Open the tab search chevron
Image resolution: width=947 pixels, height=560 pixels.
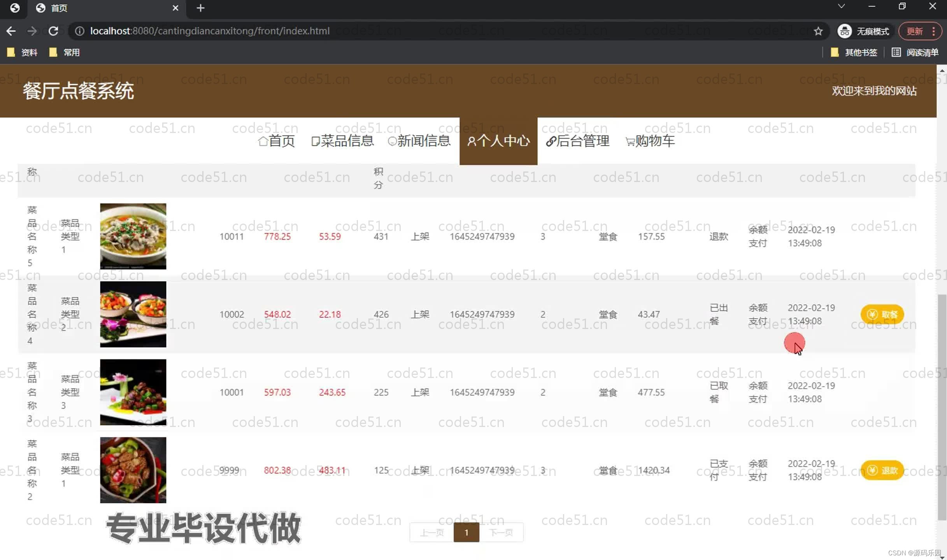[x=841, y=6]
